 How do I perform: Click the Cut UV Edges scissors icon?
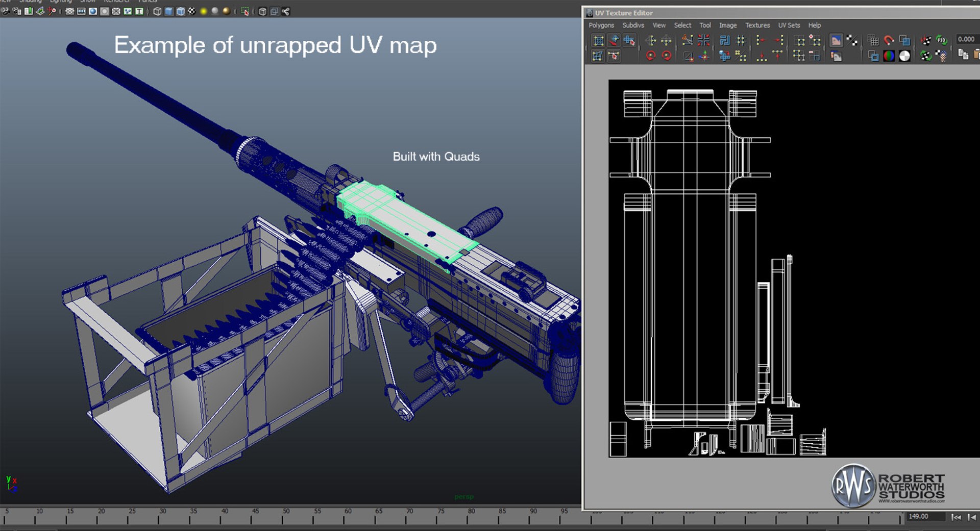pyautogui.click(x=688, y=40)
